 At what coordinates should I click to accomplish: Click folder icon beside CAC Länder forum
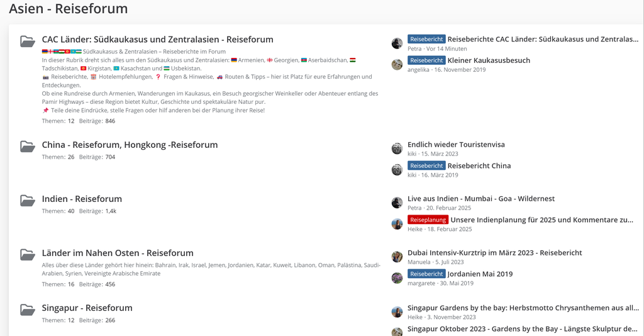pos(27,42)
